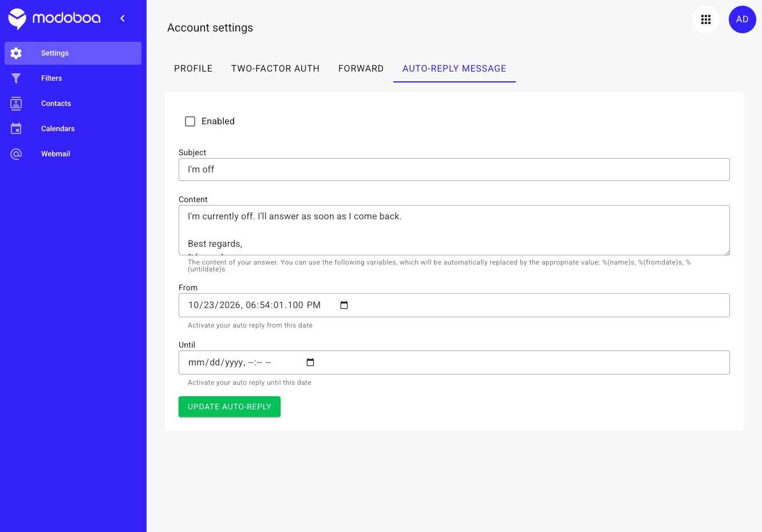This screenshot has width=762, height=532.
Task: Select the Auto-Reply Message tab
Action: coord(455,69)
